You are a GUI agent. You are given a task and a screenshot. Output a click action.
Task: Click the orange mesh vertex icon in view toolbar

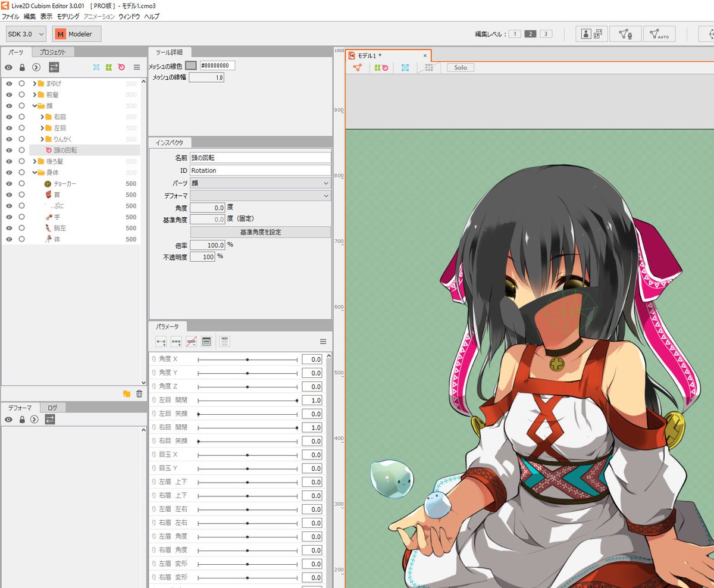(x=357, y=68)
